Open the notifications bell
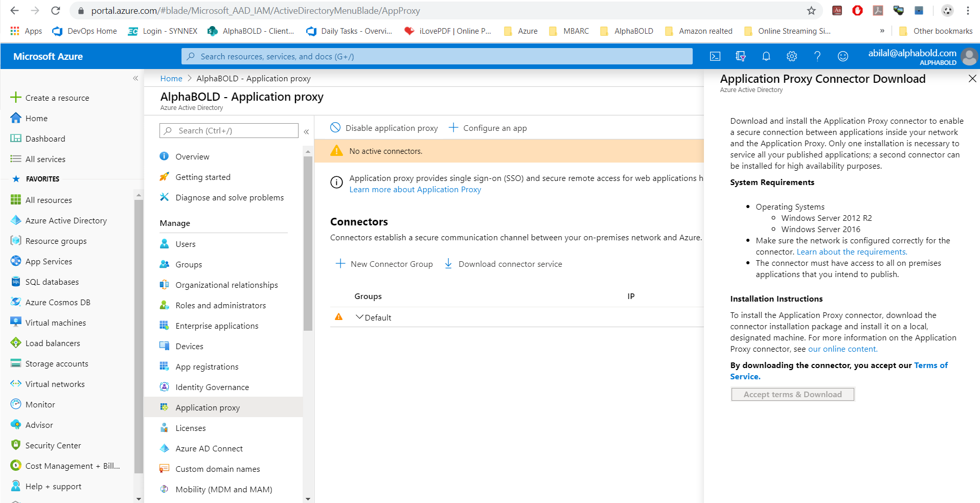This screenshot has width=980, height=503. pyautogui.click(x=766, y=56)
